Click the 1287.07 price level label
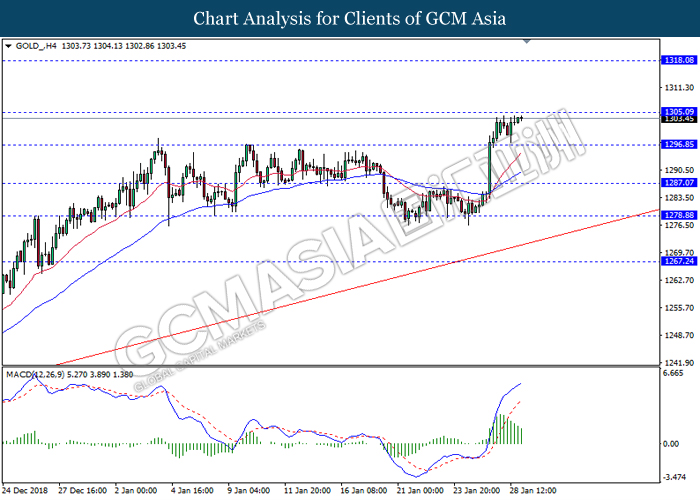 point(679,183)
